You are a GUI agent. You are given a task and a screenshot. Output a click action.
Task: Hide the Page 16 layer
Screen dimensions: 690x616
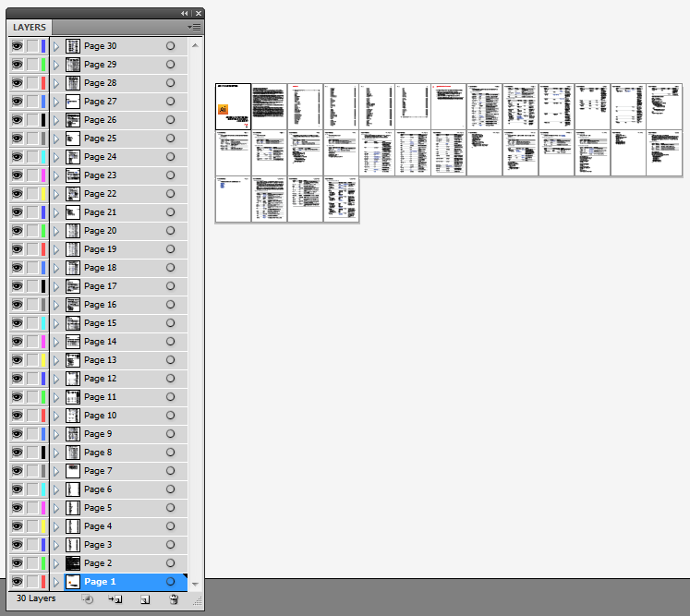click(18, 305)
